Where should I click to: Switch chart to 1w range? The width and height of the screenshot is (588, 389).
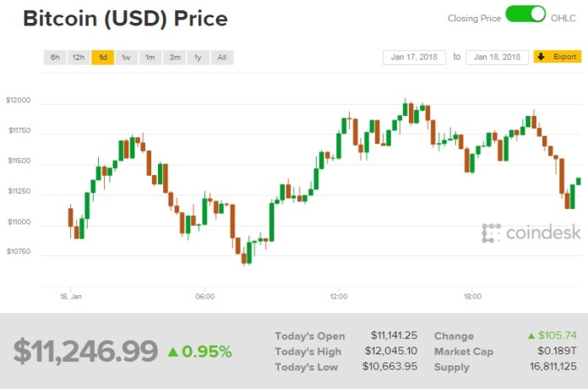pos(126,58)
